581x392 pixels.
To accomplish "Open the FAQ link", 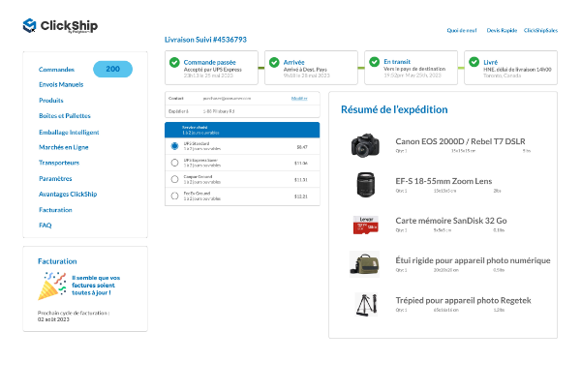I will click(46, 225).
